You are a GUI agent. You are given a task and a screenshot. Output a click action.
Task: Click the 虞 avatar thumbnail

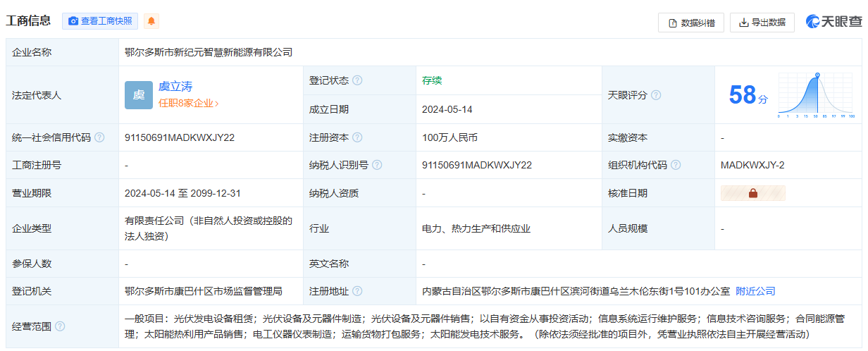(139, 95)
